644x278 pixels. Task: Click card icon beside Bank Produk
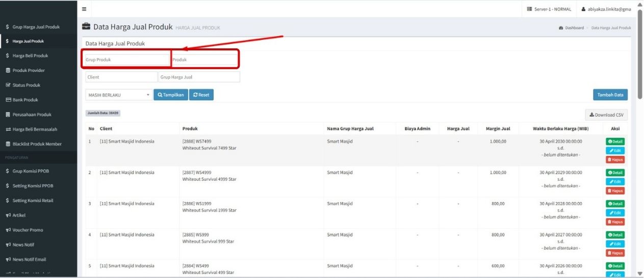point(8,100)
